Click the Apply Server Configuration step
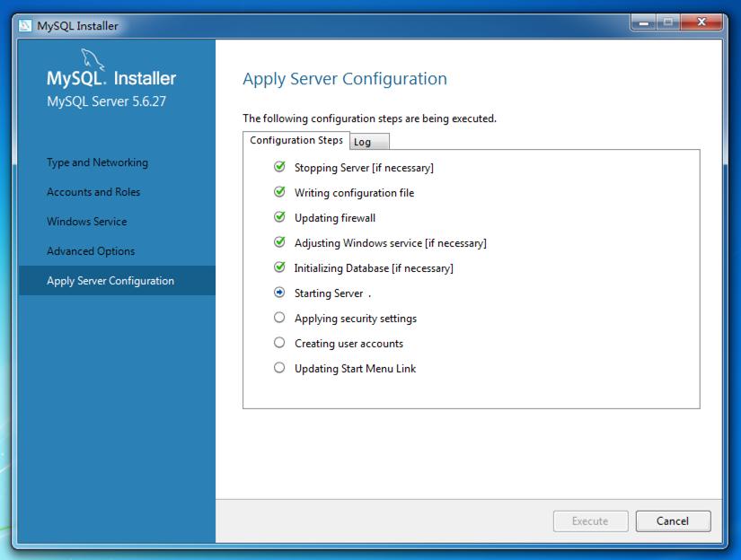This screenshot has height=560, width=741. [111, 280]
